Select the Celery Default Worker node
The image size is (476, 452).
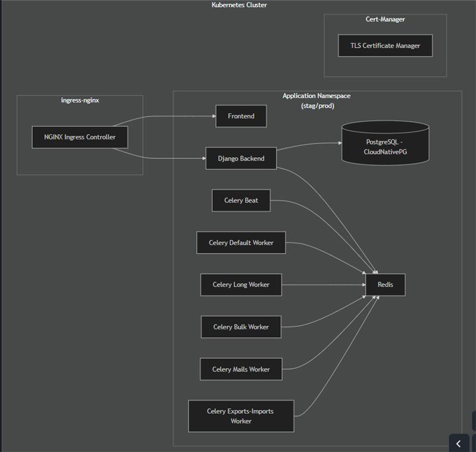[241, 242]
